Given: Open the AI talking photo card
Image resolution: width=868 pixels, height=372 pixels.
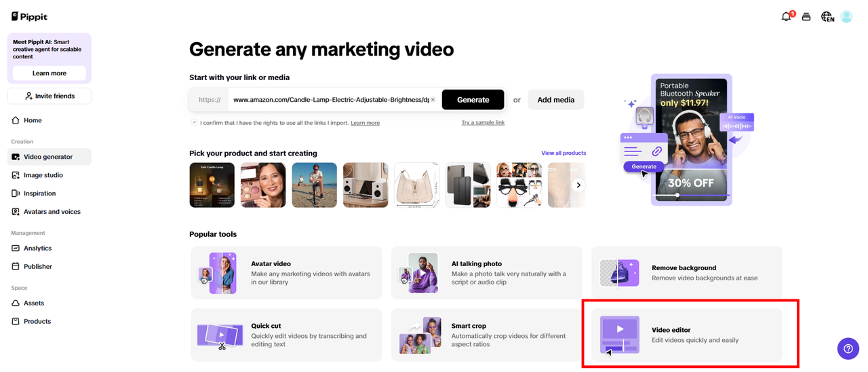Looking at the screenshot, I should pyautogui.click(x=487, y=273).
